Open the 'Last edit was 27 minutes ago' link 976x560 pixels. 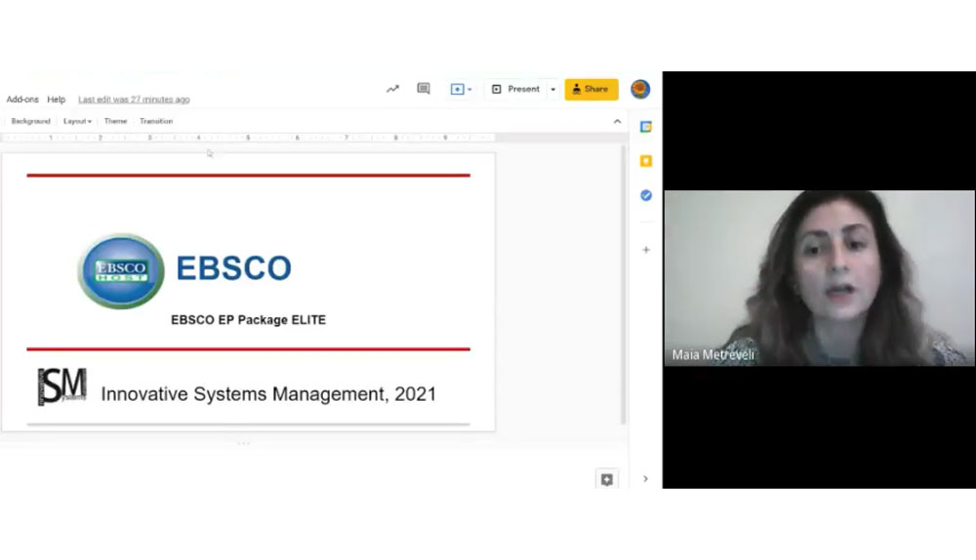click(x=134, y=100)
